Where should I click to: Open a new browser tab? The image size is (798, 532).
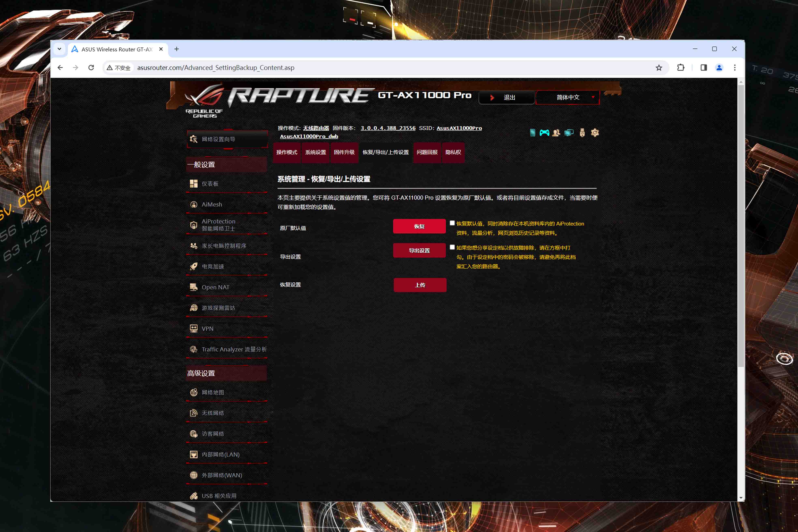point(176,49)
